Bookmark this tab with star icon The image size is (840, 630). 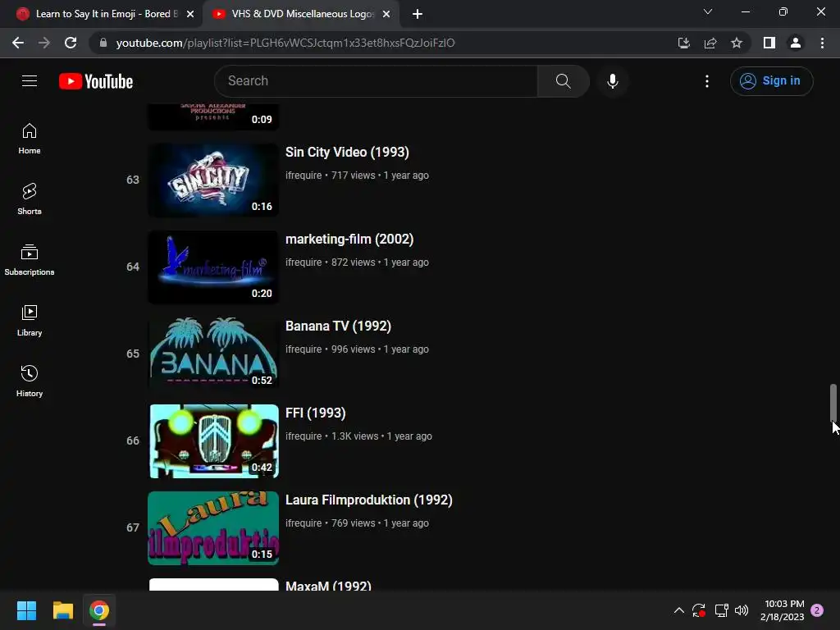(x=737, y=43)
